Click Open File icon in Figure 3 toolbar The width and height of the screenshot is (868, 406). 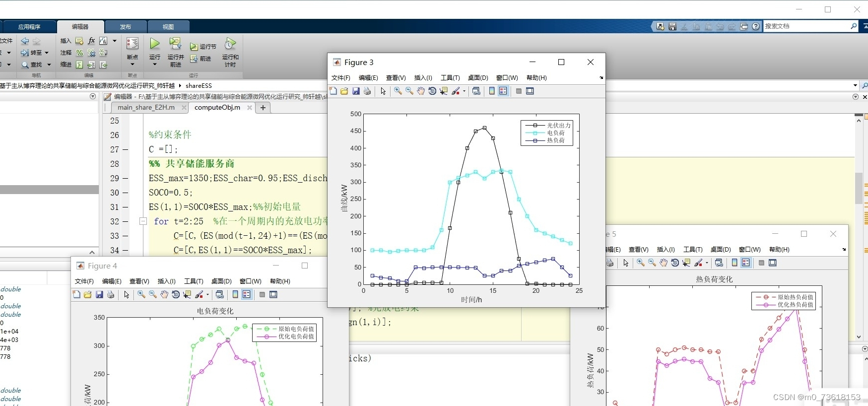coord(344,91)
